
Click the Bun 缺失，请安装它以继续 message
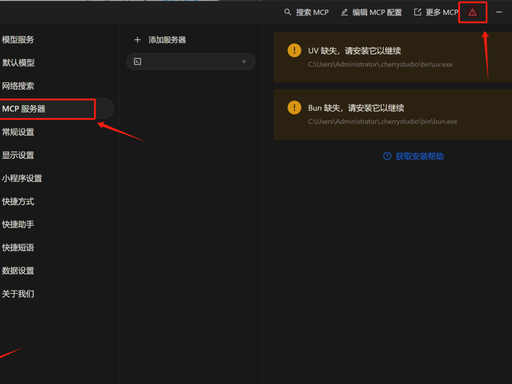(x=356, y=108)
